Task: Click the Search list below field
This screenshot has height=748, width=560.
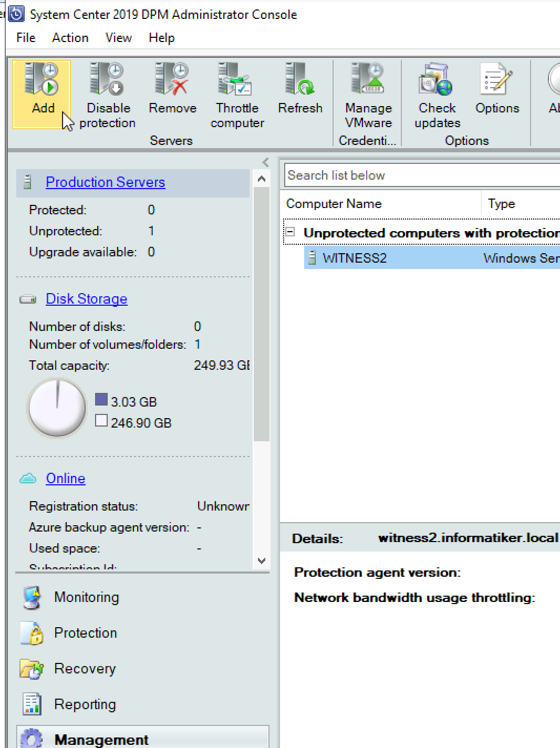Action: tap(422, 175)
